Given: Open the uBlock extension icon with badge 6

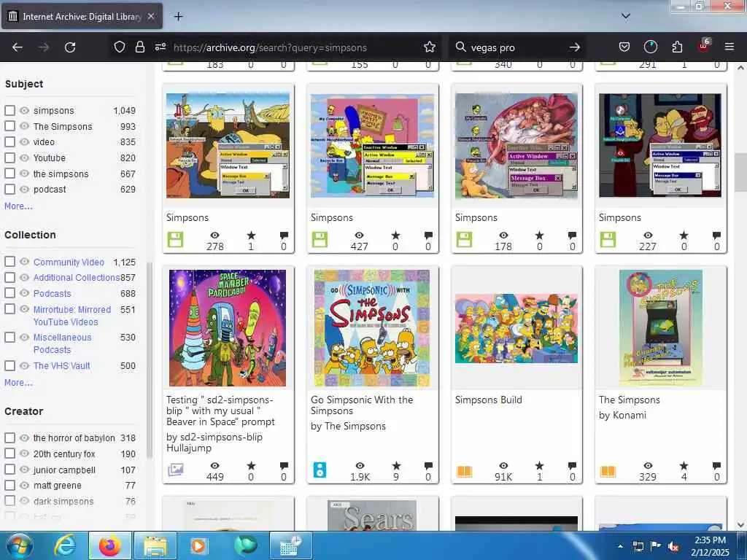Looking at the screenshot, I should click(x=704, y=46).
